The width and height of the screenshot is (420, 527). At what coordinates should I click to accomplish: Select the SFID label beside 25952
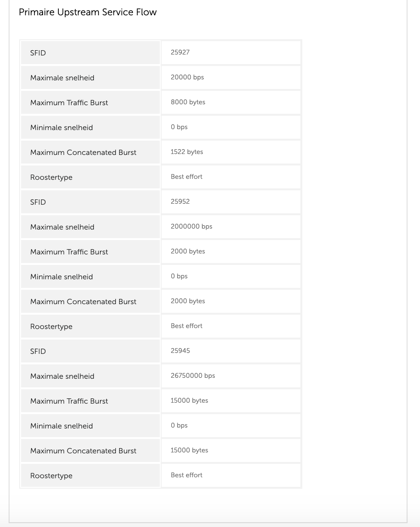pos(38,202)
